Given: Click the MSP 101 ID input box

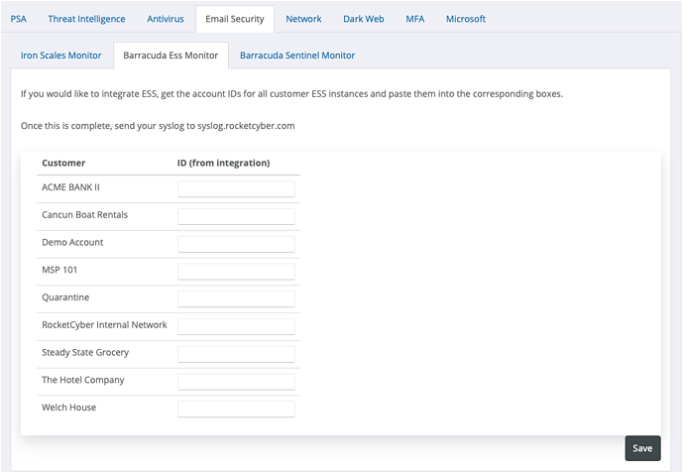Looking at the screenshot, I should point(236,272).
